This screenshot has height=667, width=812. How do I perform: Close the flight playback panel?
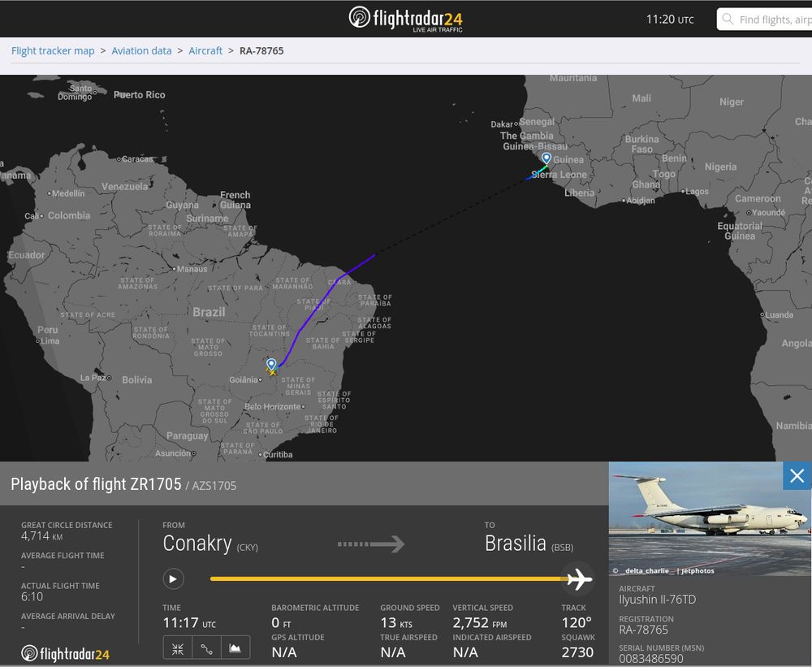(x=797, y=475)
